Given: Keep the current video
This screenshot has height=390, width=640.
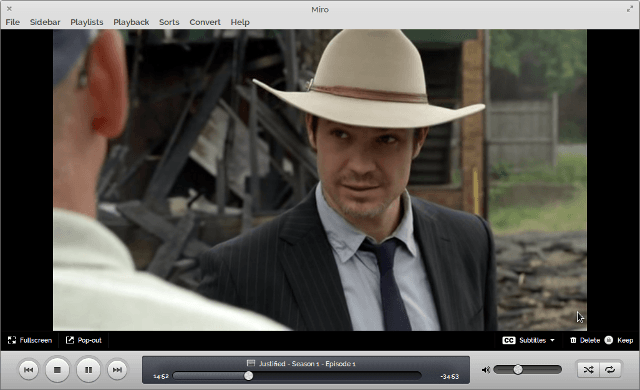Looking at the screenshot, I should pos(619,340).
